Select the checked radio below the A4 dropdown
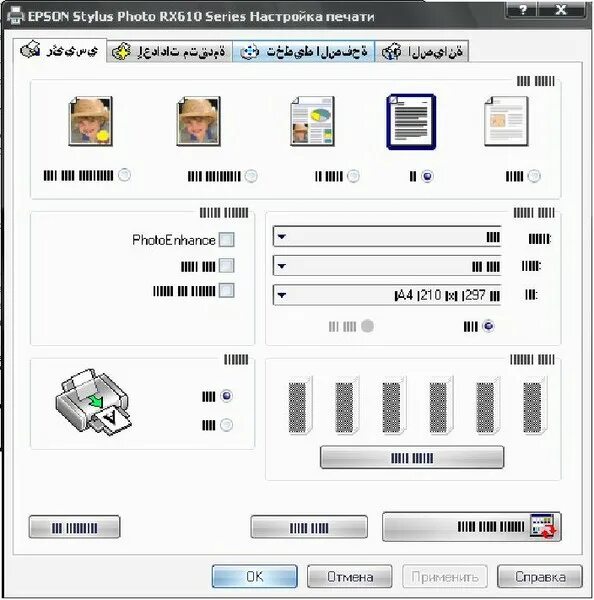The height and width of the screenshot is (600, 594). [488, 326]
